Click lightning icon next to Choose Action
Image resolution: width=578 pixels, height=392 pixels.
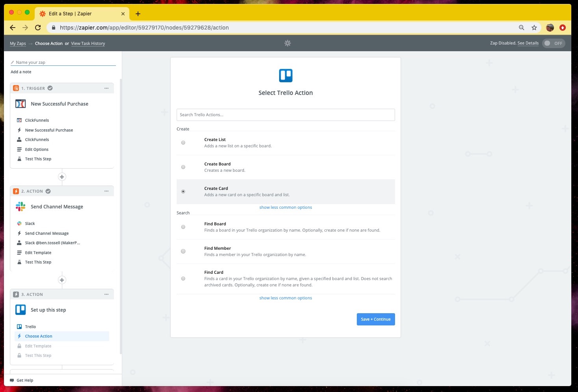point(19,336)
